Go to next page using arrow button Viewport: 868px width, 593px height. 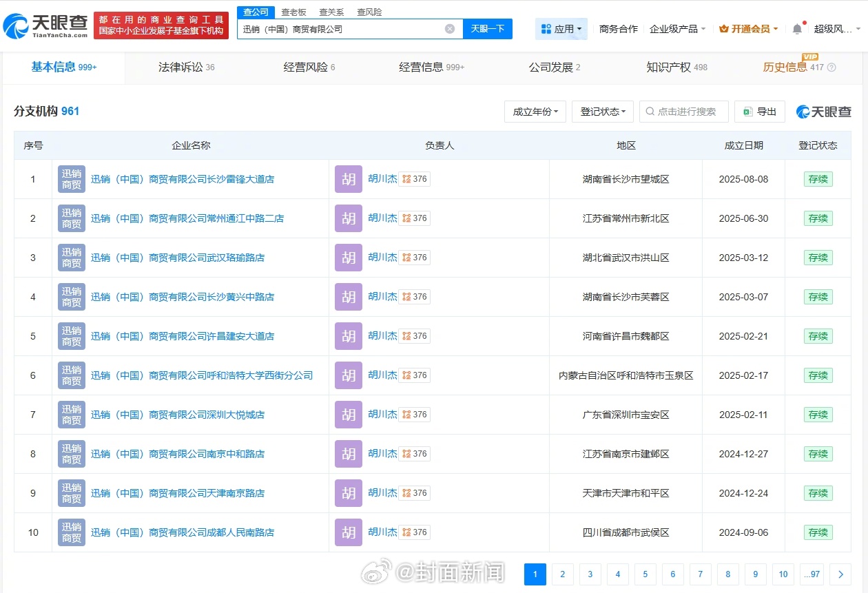click(x=840, y=574)
